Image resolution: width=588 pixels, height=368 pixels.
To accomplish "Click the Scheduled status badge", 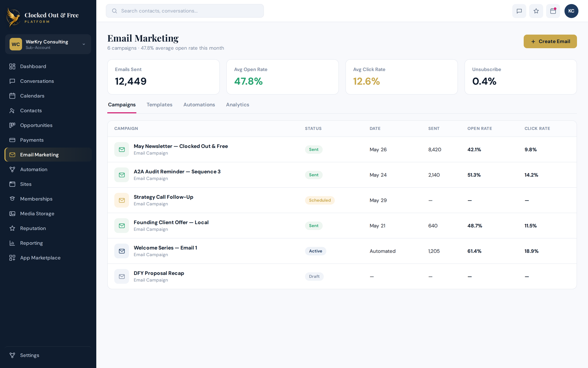I will (x=320, y=200).
